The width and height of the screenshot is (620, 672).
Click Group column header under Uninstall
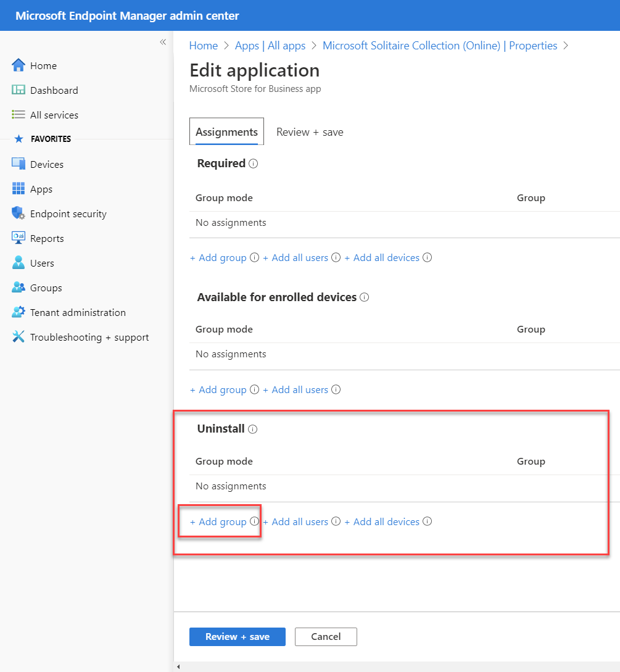(531, 462)
